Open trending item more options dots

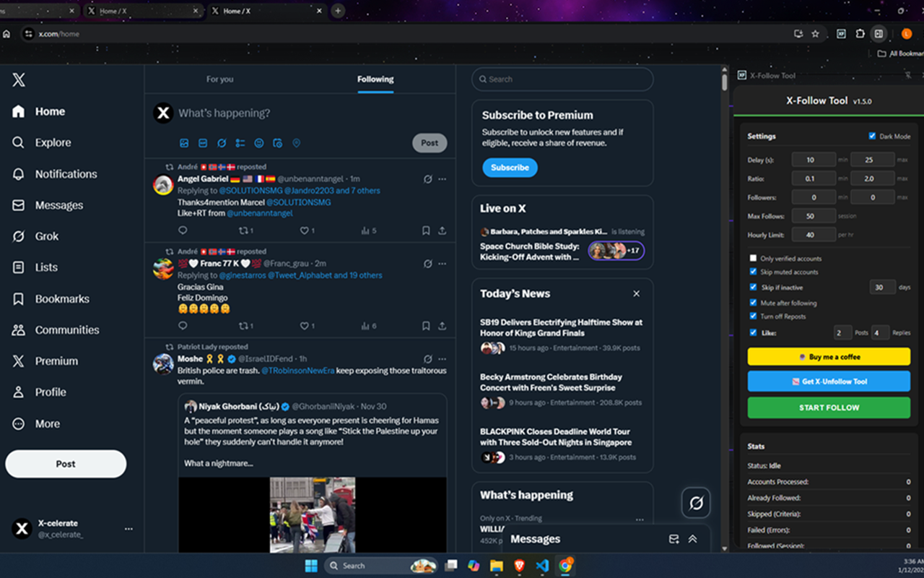640,519
